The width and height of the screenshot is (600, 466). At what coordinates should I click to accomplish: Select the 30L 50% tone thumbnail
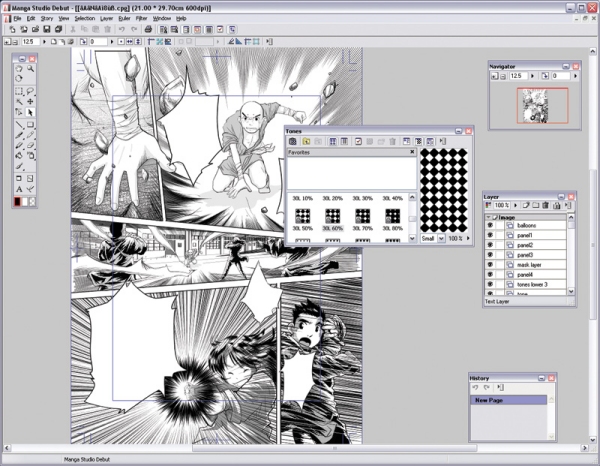pyautogui.click(x=303, y=216)
